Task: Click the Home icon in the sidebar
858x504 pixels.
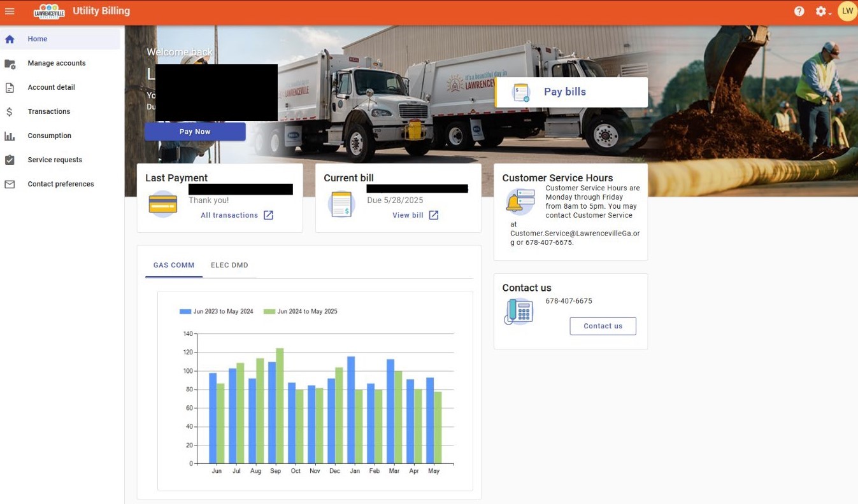Action: 9,39
